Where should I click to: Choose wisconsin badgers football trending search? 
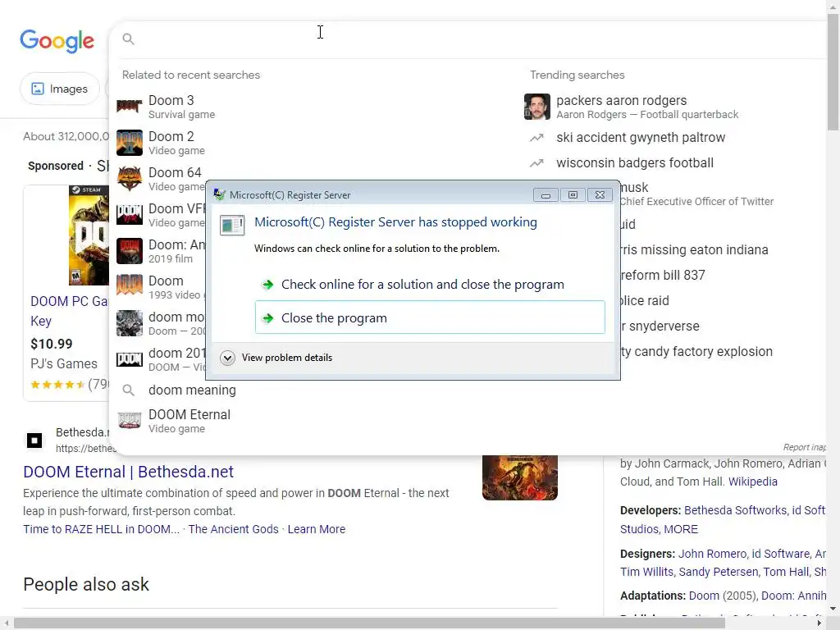(635, 163)
